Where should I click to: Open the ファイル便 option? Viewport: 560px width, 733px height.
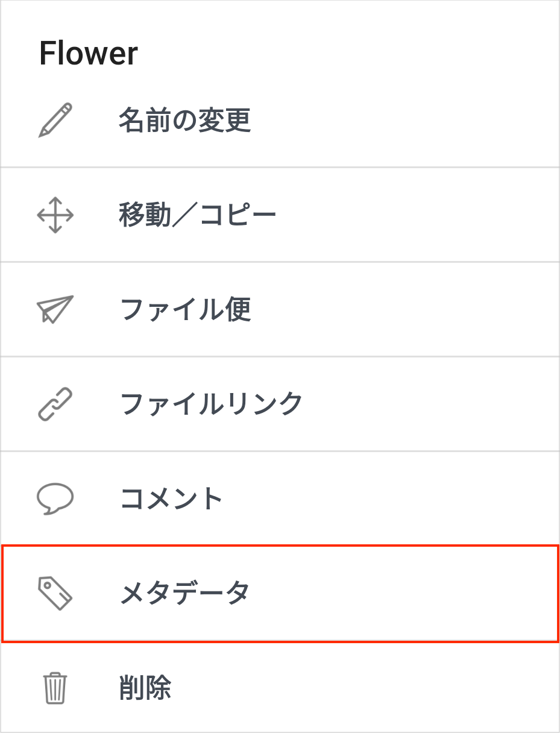click(186, 309)
